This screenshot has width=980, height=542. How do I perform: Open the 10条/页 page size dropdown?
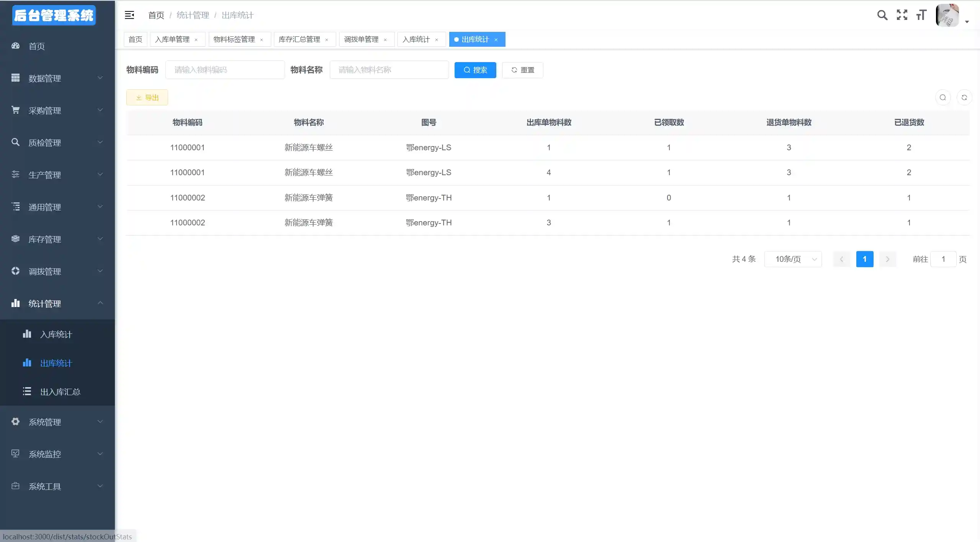(793, 260)
